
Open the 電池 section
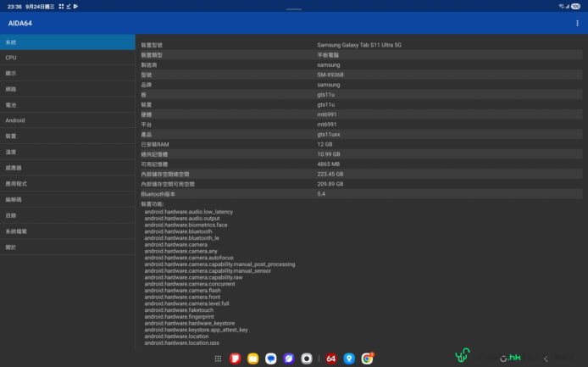point(68,105)
